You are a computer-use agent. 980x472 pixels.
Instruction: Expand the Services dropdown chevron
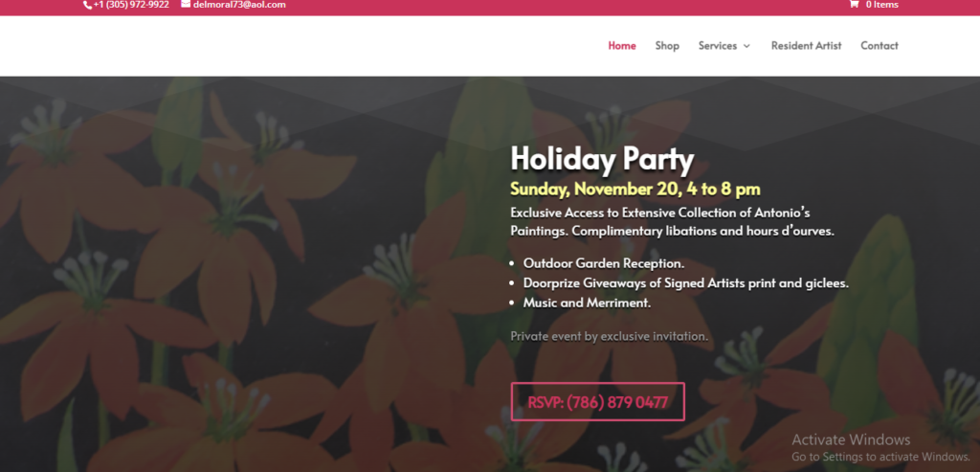click(746, 46)
